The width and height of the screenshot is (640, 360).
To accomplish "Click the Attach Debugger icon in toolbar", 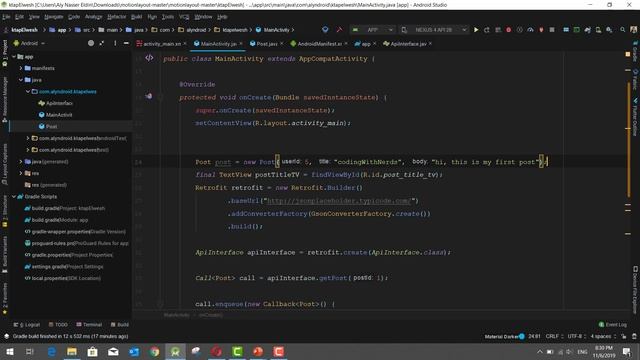I will pyautogui.click(x=541, y=30).
